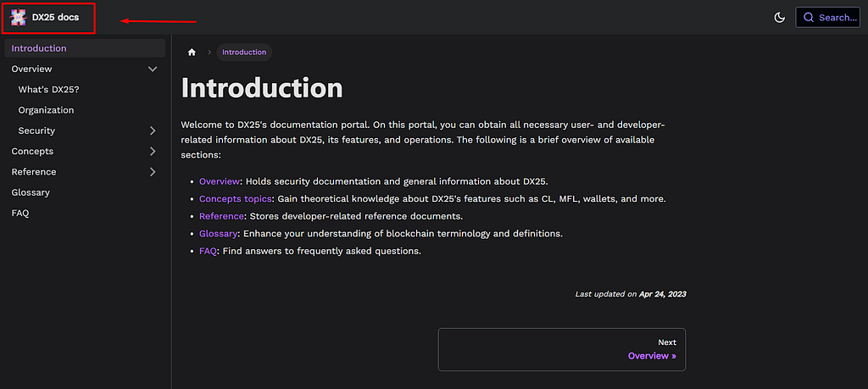The height and width of the screenshot is (389, 868).
Task: Click the DX25 logo icon
Action: (19, 18)
